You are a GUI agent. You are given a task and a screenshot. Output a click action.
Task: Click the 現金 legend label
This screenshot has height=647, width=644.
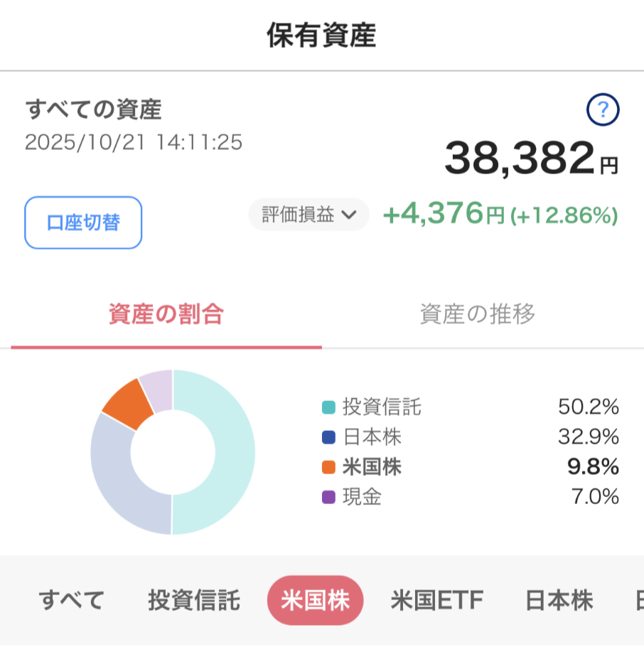click(362, 497)
